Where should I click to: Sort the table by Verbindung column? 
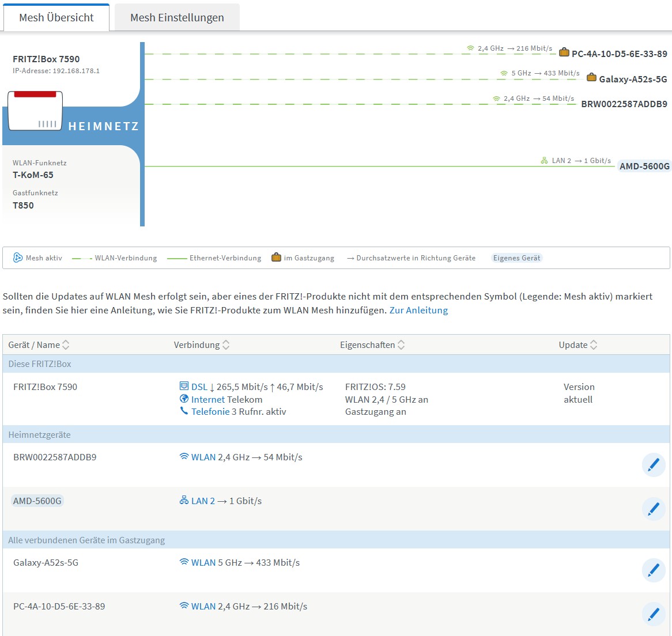tap(202, 344)
